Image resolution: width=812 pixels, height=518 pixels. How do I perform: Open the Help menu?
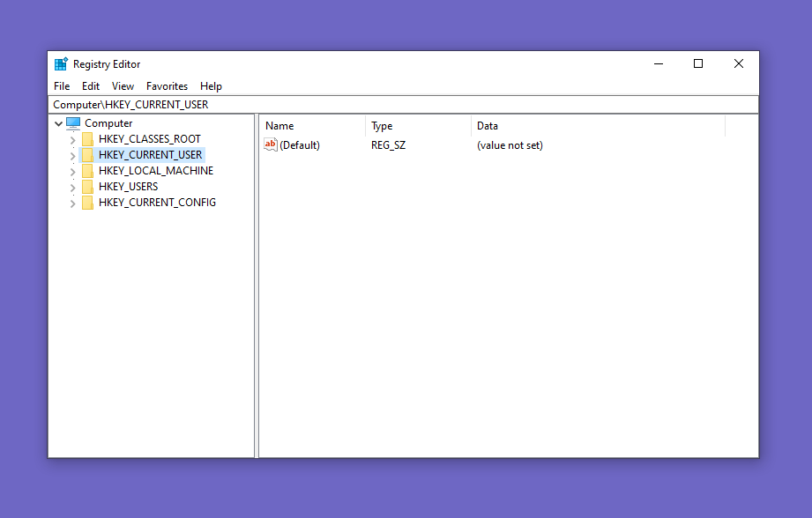211,86
